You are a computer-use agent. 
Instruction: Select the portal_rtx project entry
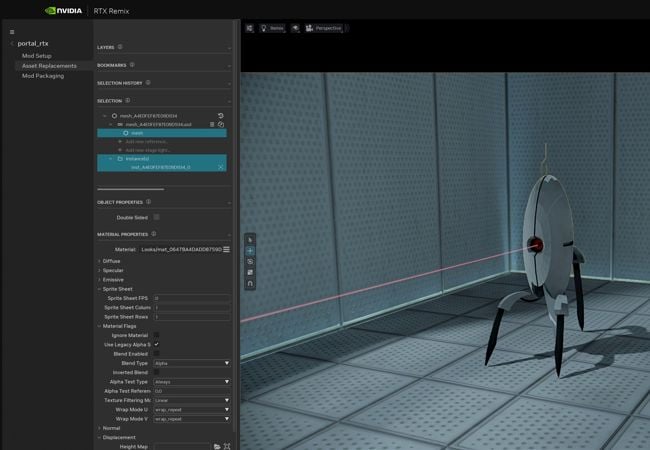pos(33,43)
